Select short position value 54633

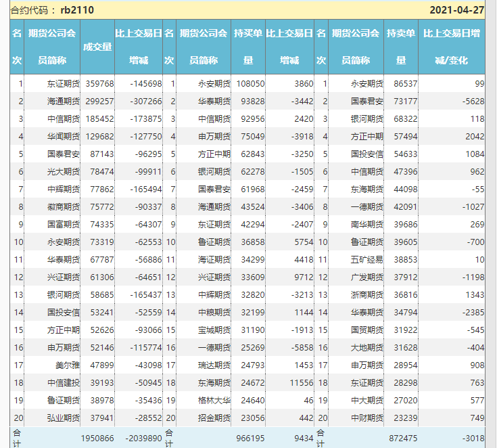click(406, 154)
